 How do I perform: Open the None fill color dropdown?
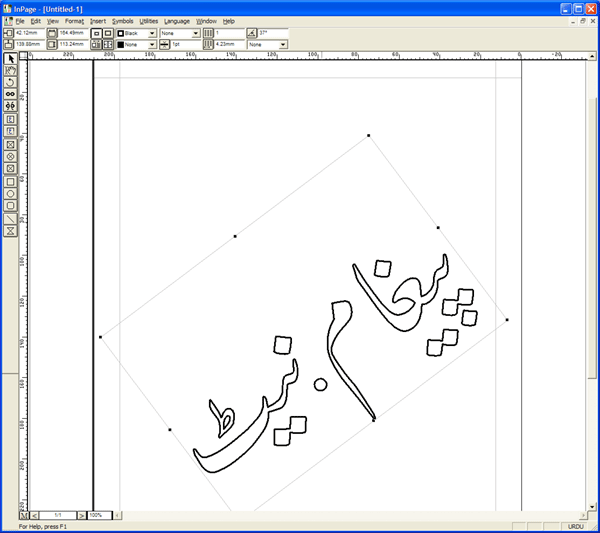point(152,45)
